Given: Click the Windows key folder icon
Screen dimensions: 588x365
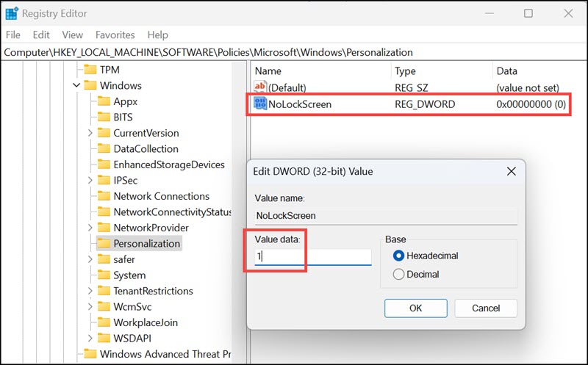Looking at the screenshot, I should click(90, 85).
